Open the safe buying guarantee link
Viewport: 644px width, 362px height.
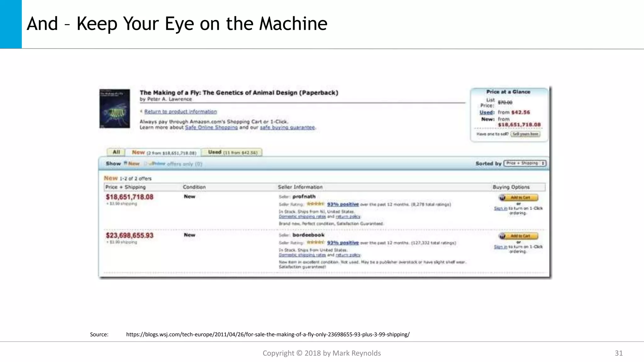(287, 127)
